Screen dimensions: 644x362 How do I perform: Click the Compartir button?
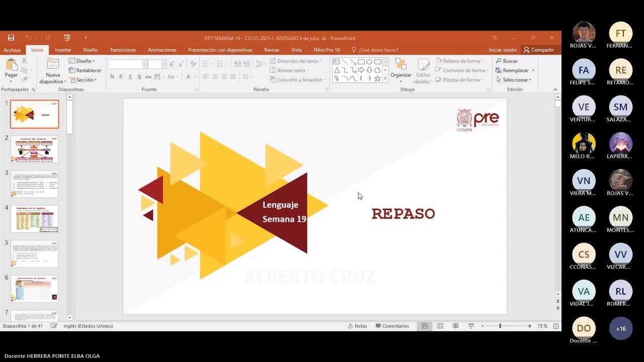click(539, 50)
